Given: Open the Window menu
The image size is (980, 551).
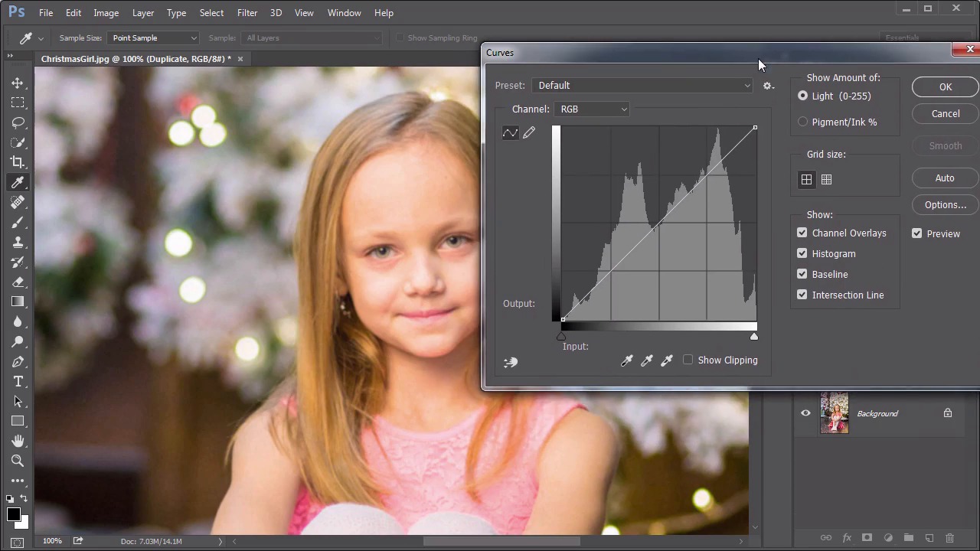Looking at the screenshot, I should [345, 13].
